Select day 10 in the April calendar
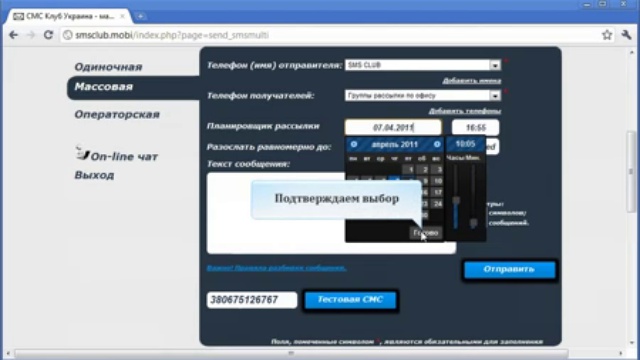Image resolution: width=640 pixels, height=360 pixels. coord(438,181)
